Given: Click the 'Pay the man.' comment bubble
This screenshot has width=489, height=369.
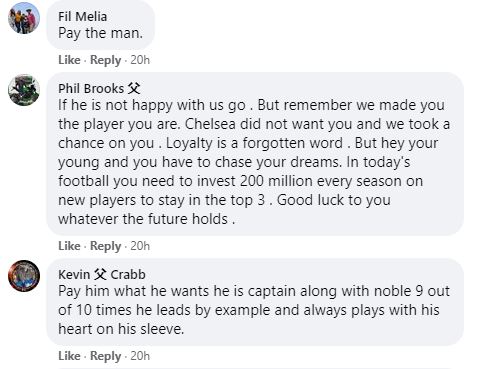Looking at the screenshot, I should click(101, 25).
